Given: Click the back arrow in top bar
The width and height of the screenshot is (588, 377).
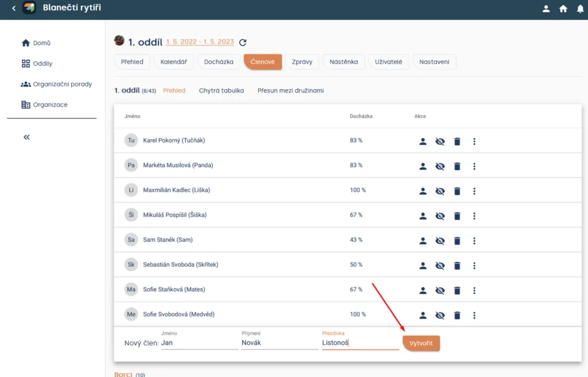Looking at the screenshot, I should pyautogui.click(x=14, y=8).
